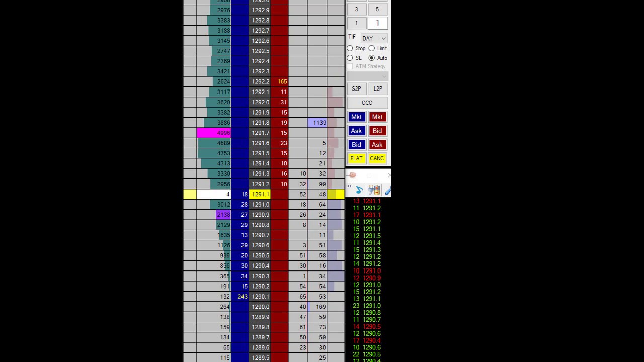
Task: Click the S2P button
Action: (356, 88)
